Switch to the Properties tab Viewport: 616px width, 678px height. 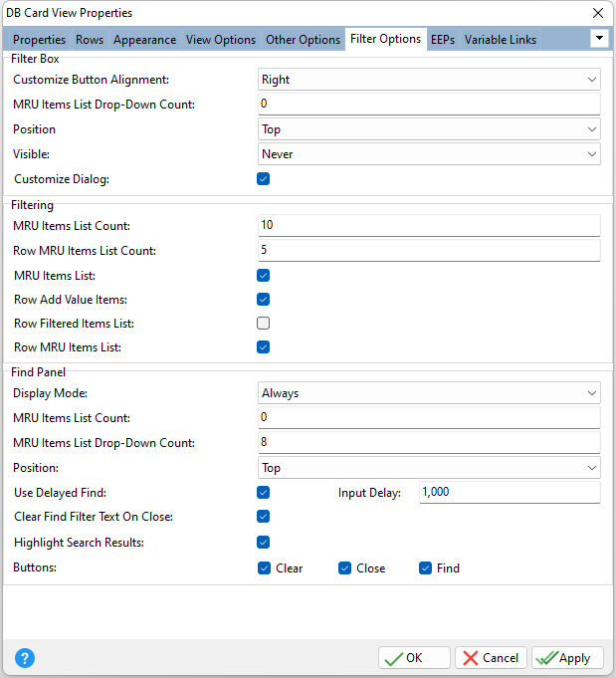pos(39,40)
